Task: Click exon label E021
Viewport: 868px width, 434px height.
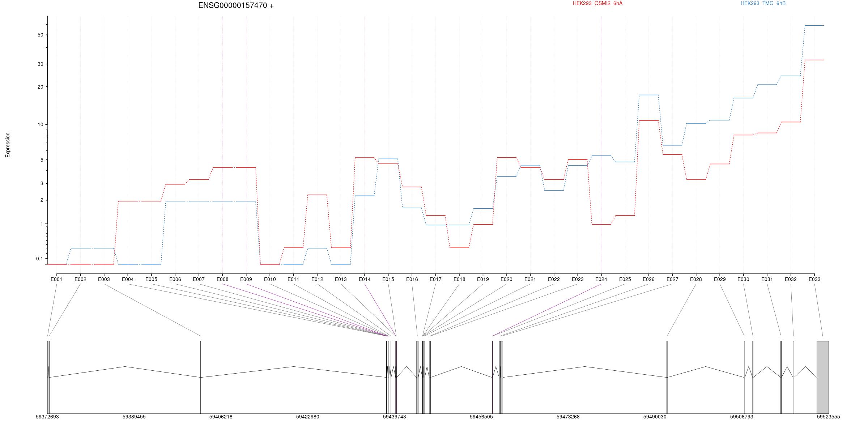Action: [530, 279]
